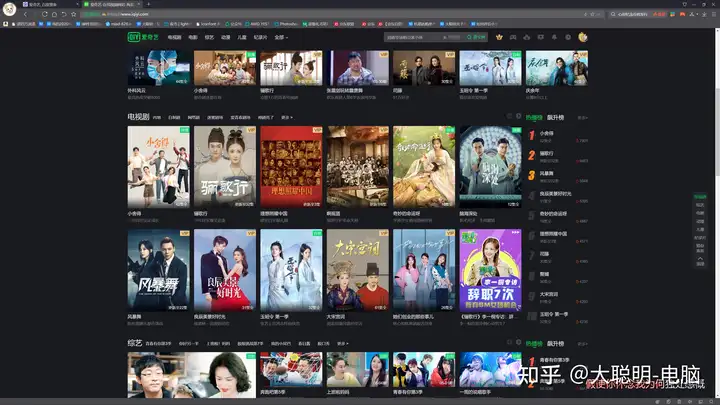Open the 动漫 channel in top navigation
720x405 pixels.
(x=225, y=37)
